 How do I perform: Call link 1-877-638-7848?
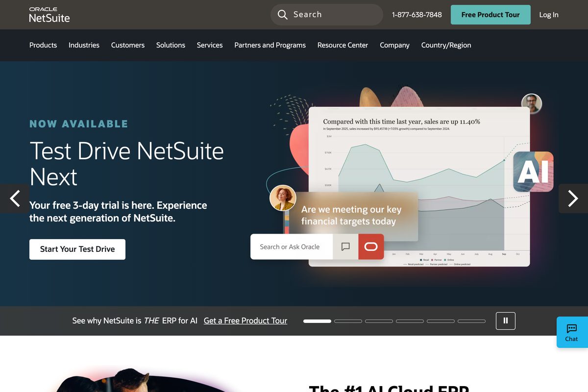[x=417, y=15]
